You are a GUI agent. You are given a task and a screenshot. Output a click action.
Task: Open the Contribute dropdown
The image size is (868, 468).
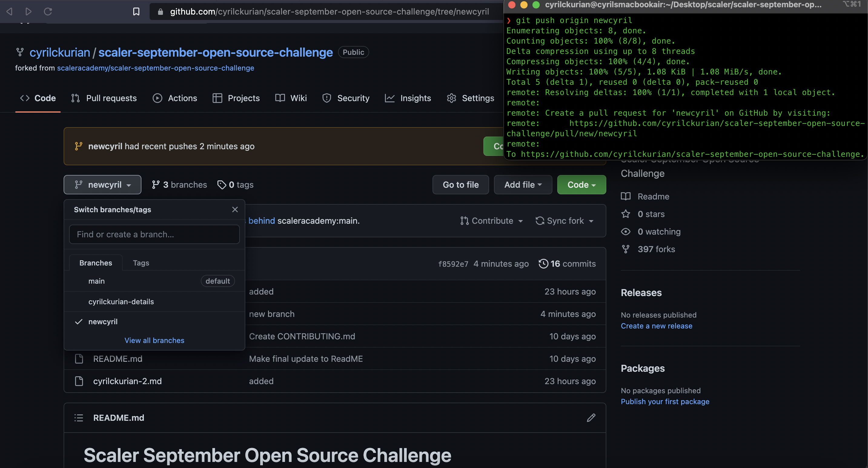pos(492,221)
